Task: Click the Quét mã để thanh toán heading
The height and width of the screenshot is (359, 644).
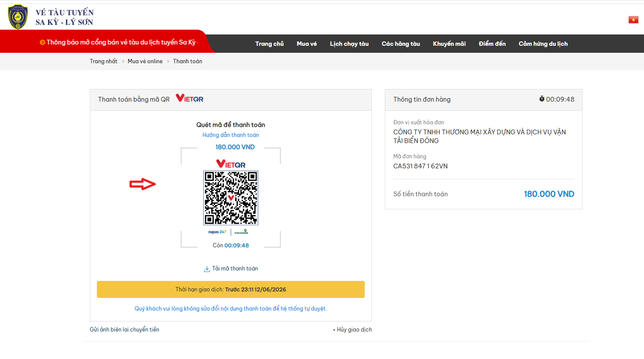Action: click(x=231, y=125)
